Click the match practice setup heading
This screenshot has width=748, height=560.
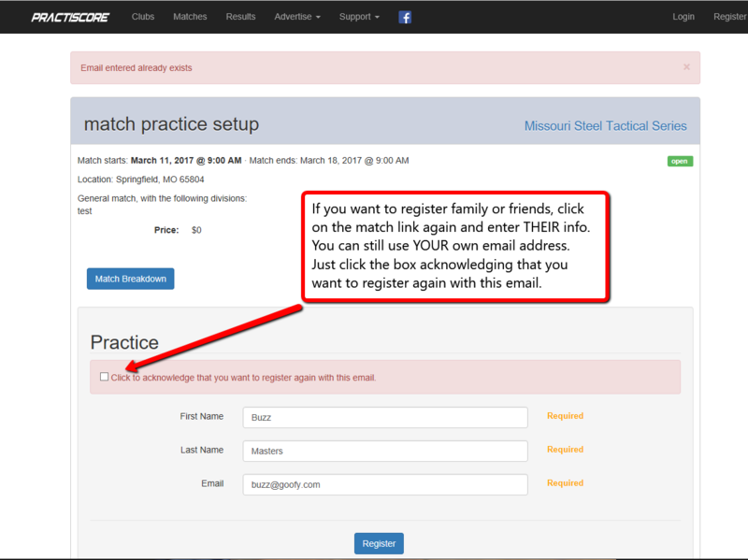pyautogui.click(x=171, y=124)
